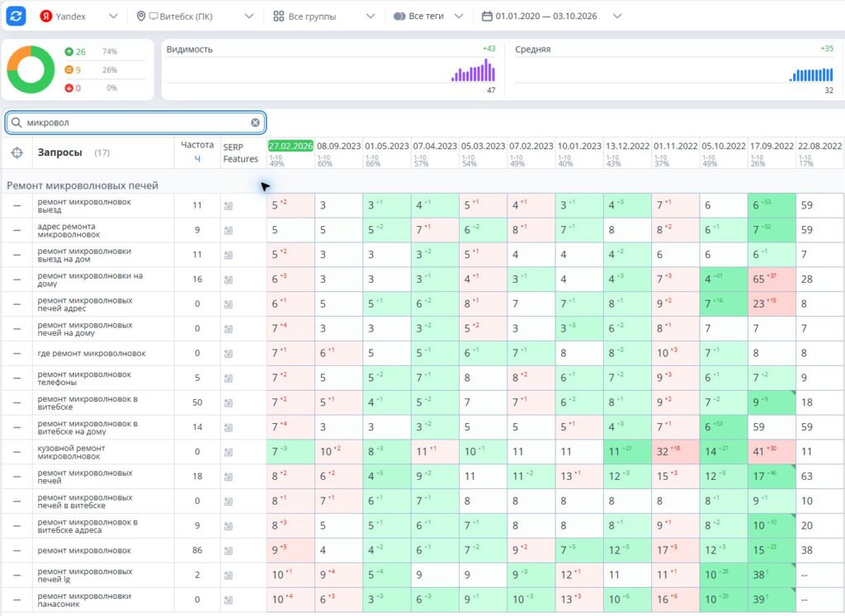Click SERP icon for кузовной ремонт микроволновок

coord(229,452)
